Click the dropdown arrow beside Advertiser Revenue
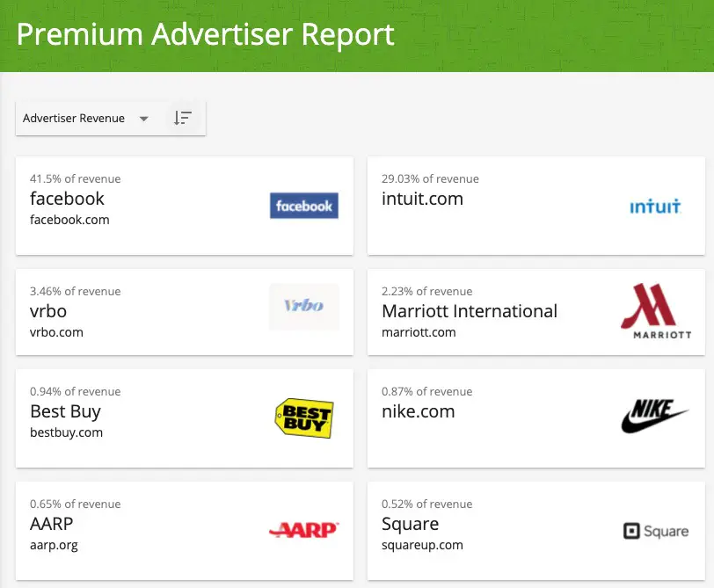Viewport: 714px width, 588px height. coord(144,119)
